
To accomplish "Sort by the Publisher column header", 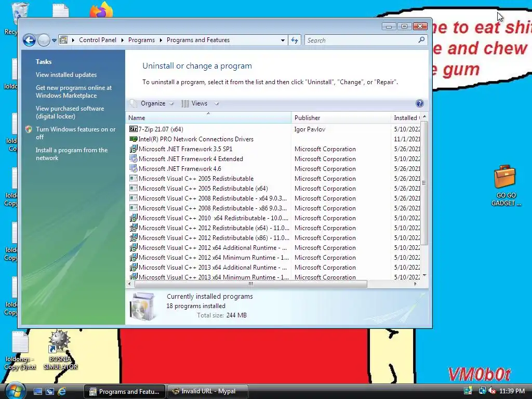I will click(341, 118).
